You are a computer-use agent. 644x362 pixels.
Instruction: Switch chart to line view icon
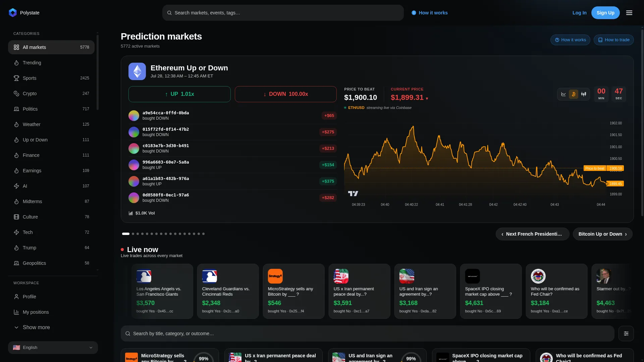click(563, 94)
